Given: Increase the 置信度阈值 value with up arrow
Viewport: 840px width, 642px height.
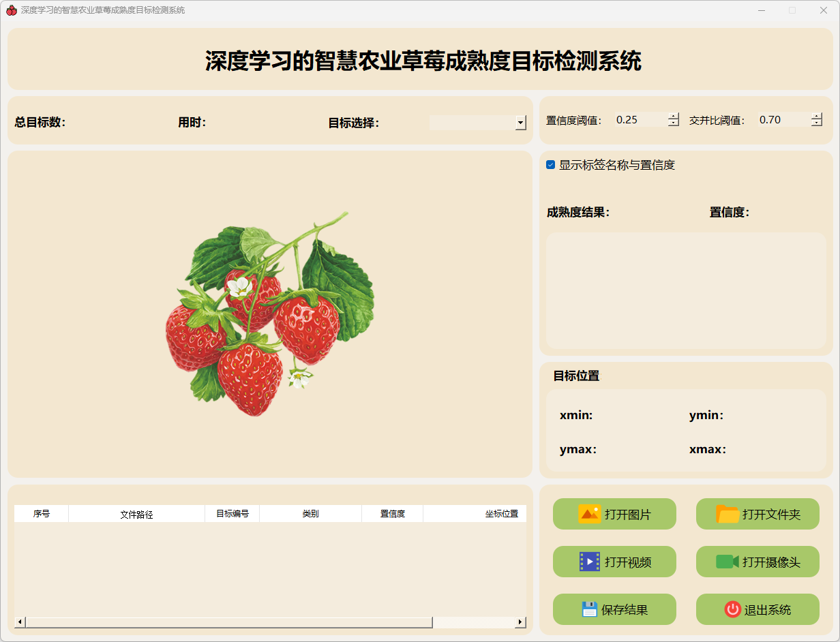Looking at the screenshot, I should [x=674, y=116].
